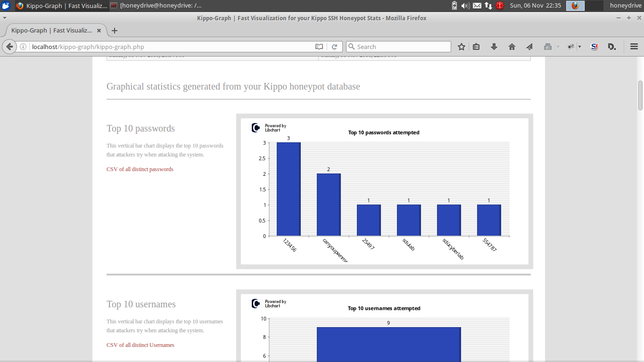Image resolution: width=644 pixels, height=362 pixels.
Task: Show bookmarks list icon next to star
Action: 476,47
